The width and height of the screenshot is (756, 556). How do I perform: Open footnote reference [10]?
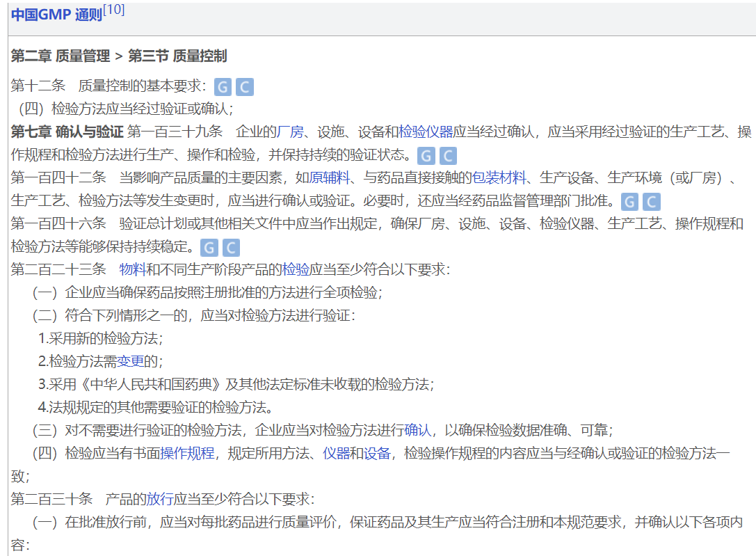point(113,10)
